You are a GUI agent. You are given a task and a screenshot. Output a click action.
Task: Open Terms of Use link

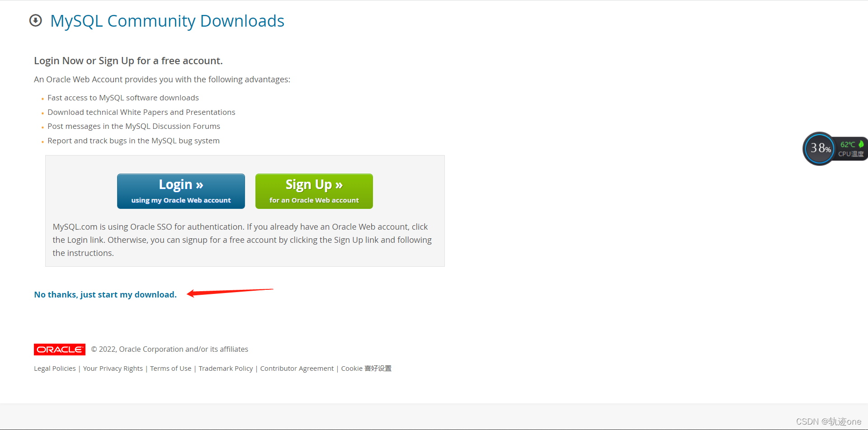[x=171, y=369]
